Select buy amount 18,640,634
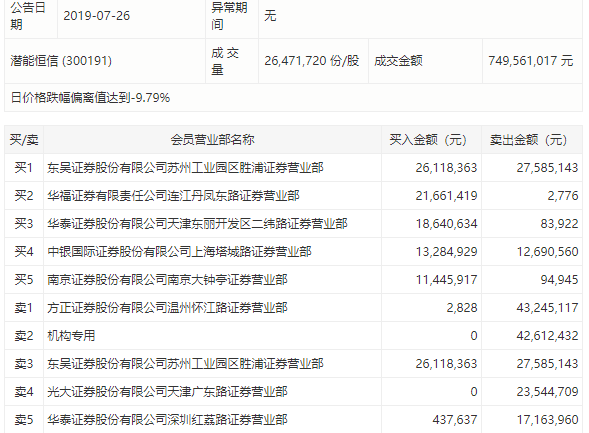 coord(446,223)
